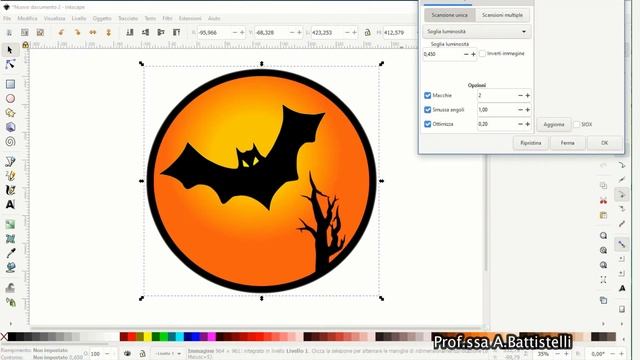Decrease the Y position value

[292, 32]
